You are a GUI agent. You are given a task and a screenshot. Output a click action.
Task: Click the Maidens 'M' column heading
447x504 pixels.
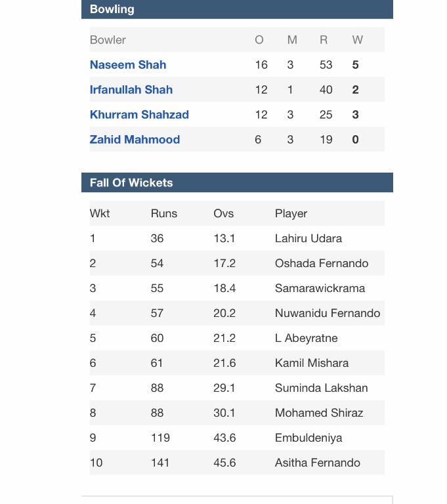[292, 40]
